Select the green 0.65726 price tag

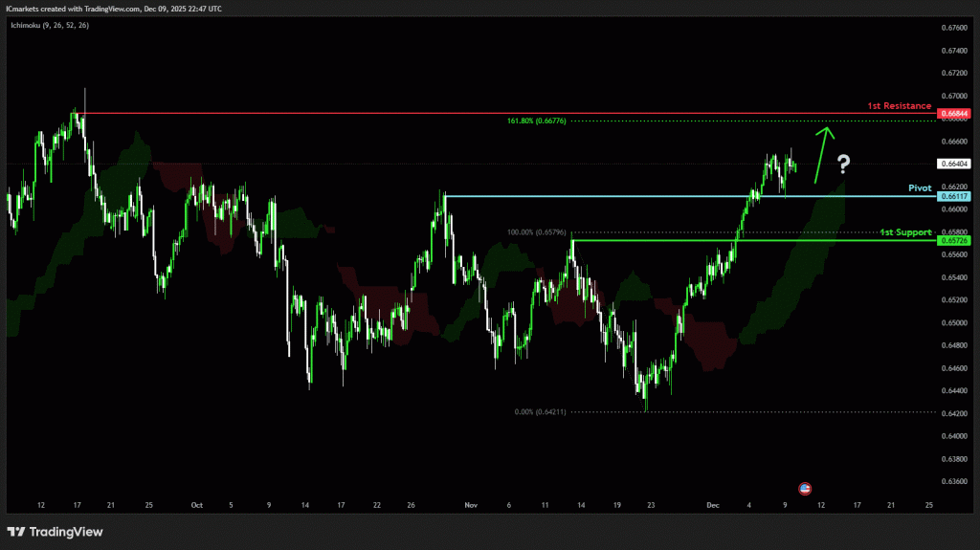[954, 241]
